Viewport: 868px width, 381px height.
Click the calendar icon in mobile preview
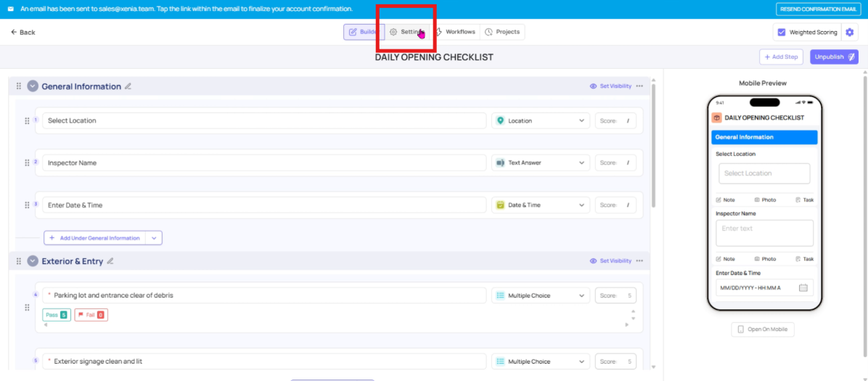pos(803,288)
